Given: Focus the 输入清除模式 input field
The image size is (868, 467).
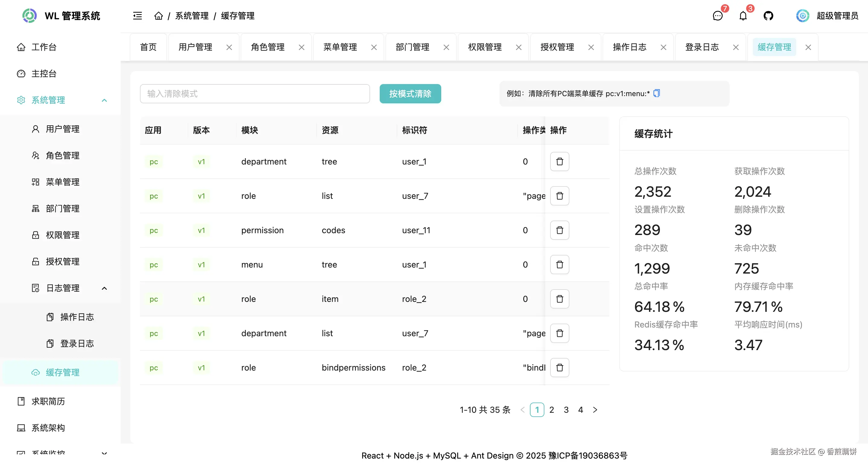Looking at the screenshot, I should [x=255, y=94].
